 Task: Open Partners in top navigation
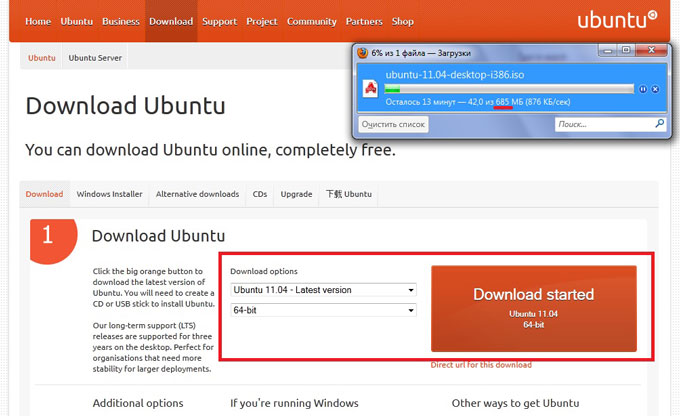[x=364, y=21]
